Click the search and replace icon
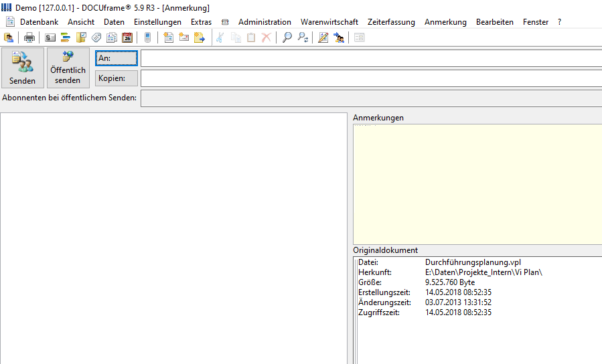Image resolution: width=602 pixels, height=364 pixels. (303, 37)
